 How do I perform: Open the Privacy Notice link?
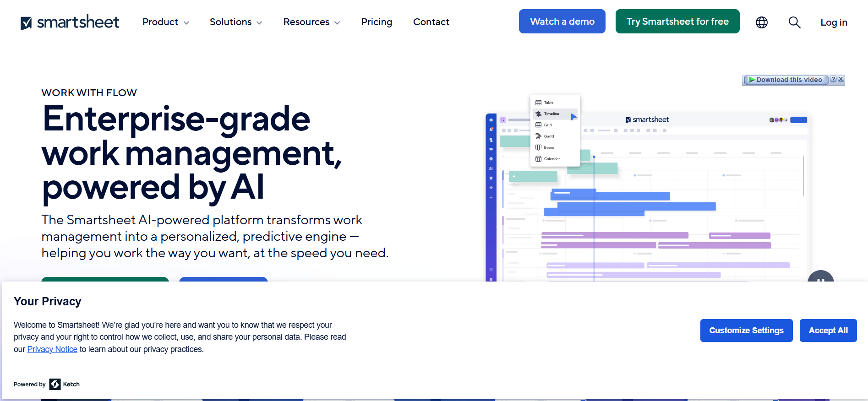52,349
